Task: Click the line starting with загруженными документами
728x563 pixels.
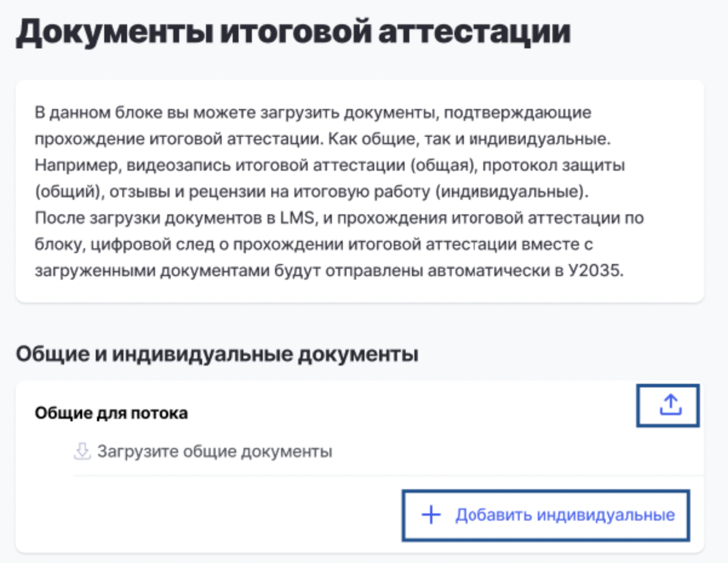Action: point(328,270)
